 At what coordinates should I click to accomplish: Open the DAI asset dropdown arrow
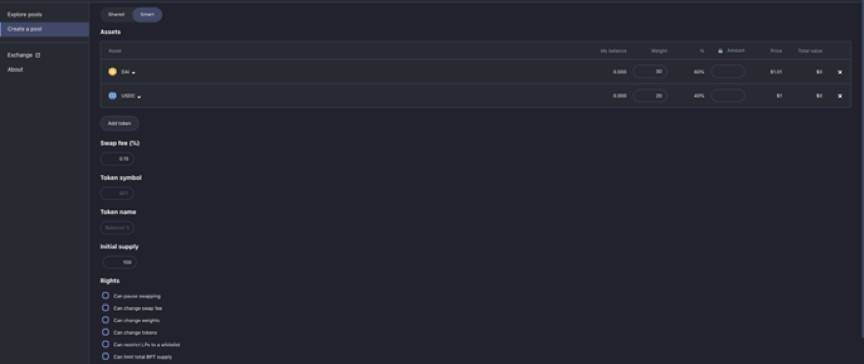coord(133,73)
